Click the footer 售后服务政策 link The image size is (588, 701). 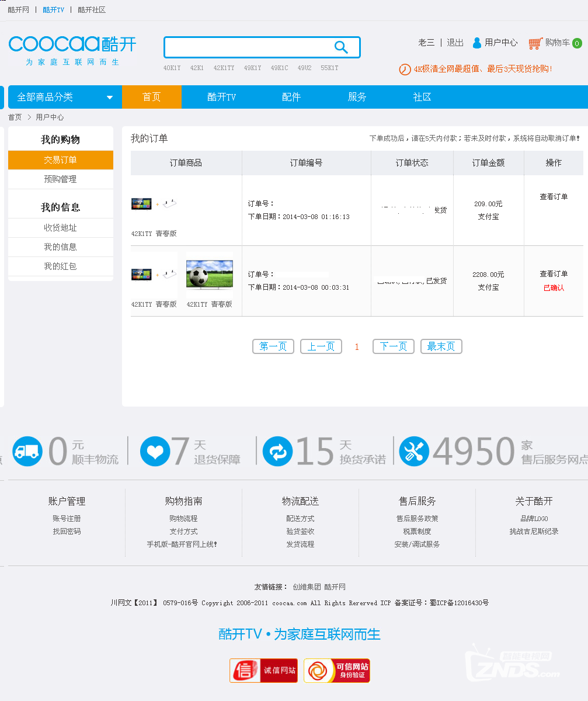point(417,519)
